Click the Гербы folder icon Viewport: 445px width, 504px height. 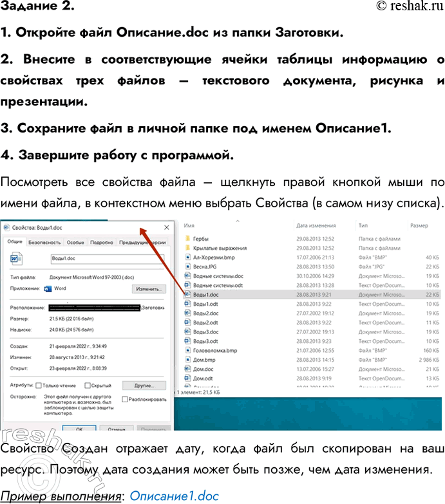coord(187,238)
